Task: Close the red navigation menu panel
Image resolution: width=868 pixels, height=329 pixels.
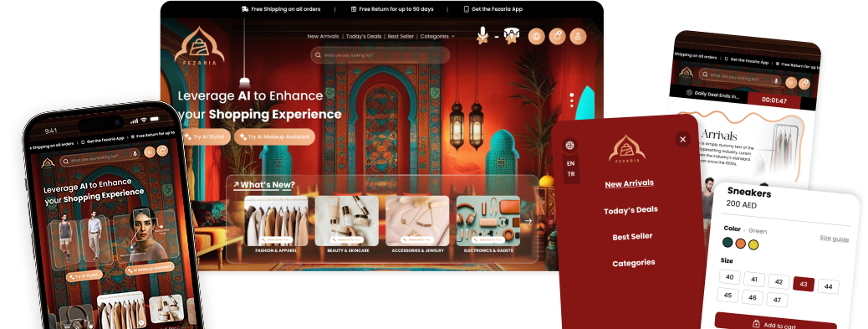Action: 682,140
